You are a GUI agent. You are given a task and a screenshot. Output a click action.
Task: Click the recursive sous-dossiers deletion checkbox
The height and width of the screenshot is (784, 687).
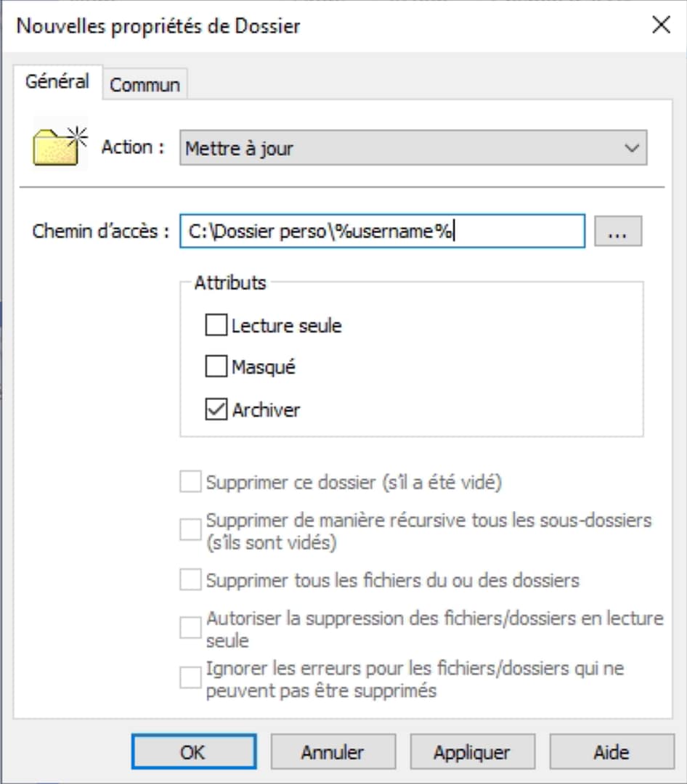(x=190, y=529)
